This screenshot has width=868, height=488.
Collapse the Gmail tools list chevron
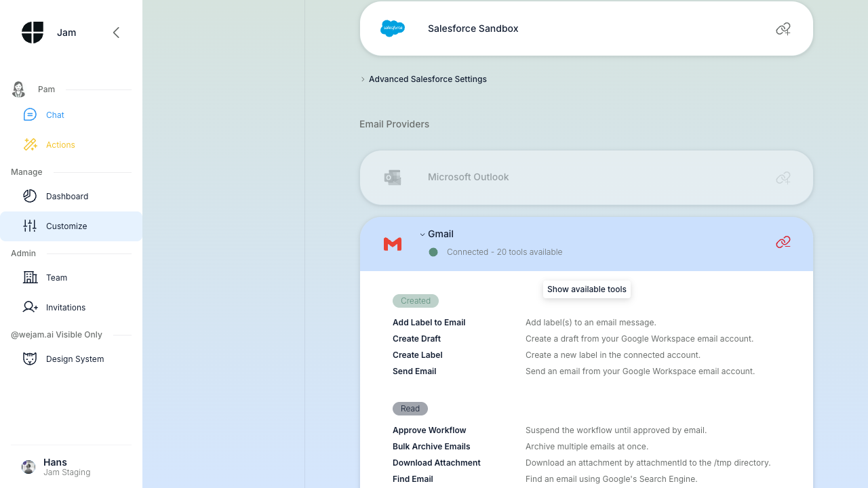[x=422, y=235]
